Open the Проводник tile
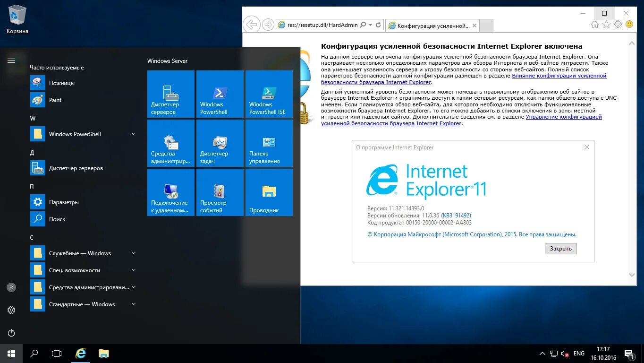This screenshot has width=644, height=363. coord(269,192)
